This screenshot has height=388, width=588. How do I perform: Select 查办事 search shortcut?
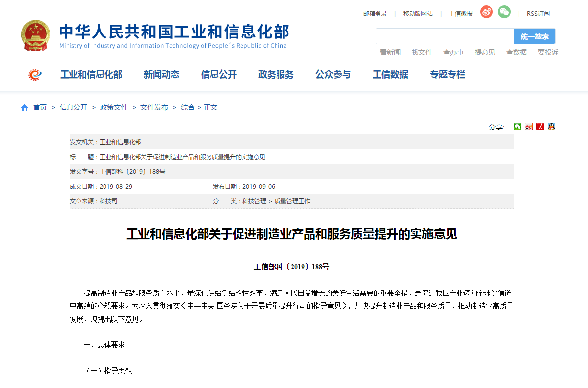[x=453, y=52]
